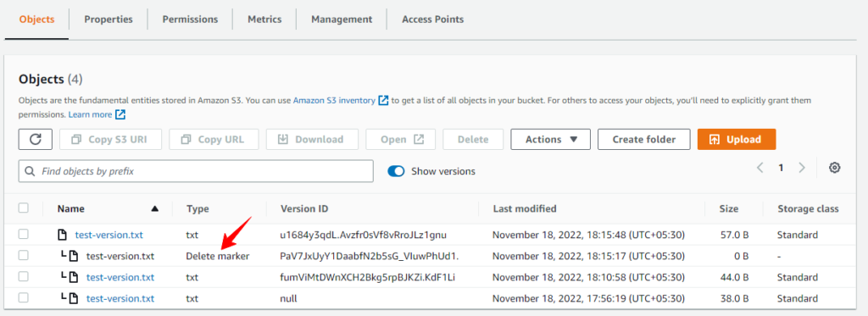Viewport: 868px width, 316px height.
Task: Check the box for the null version row
Action: 23,297
